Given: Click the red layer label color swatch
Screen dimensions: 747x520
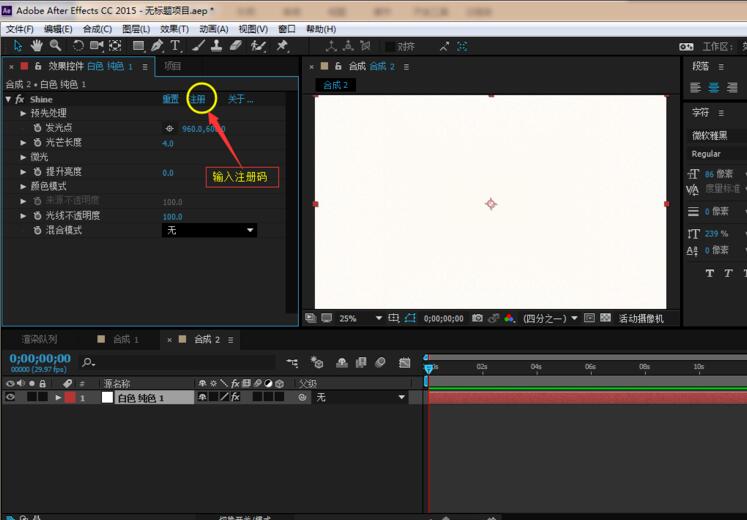Looking at the screenshot, I should pyautogui.click(x=70, y=398).
